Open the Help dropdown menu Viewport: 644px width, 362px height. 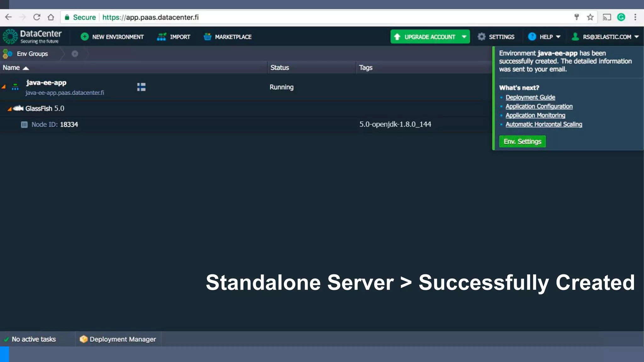click(x=544, y=37)
